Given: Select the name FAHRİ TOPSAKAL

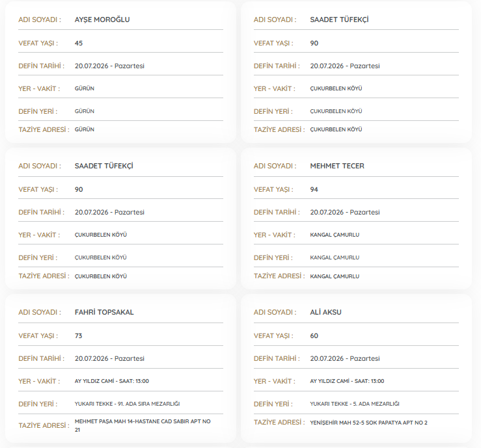Looking at the screenshot, I should click(x=104, y=312).
